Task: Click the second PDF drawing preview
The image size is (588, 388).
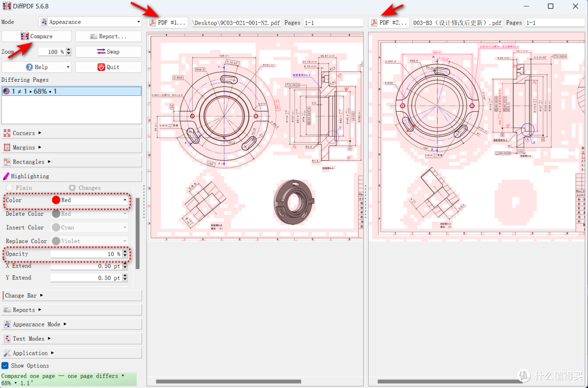Action: (x=477, y=136)
